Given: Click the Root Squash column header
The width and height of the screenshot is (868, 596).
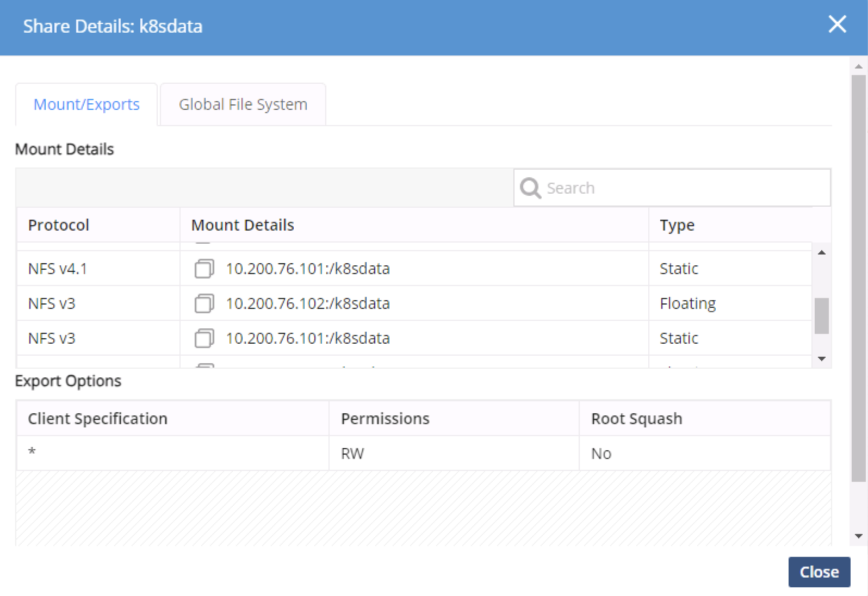Looking at the screenshot, I should pyautogui.click(x=705, y=419).
